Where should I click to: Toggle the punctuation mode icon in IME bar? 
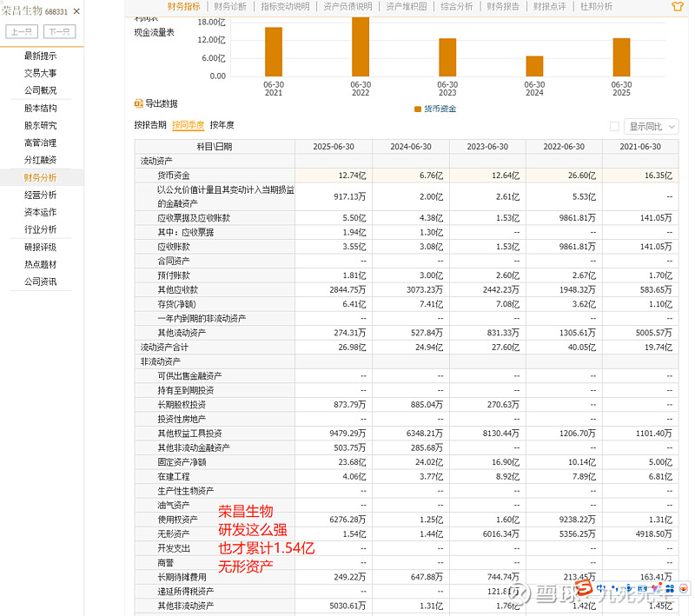click(x=615, y=588)
